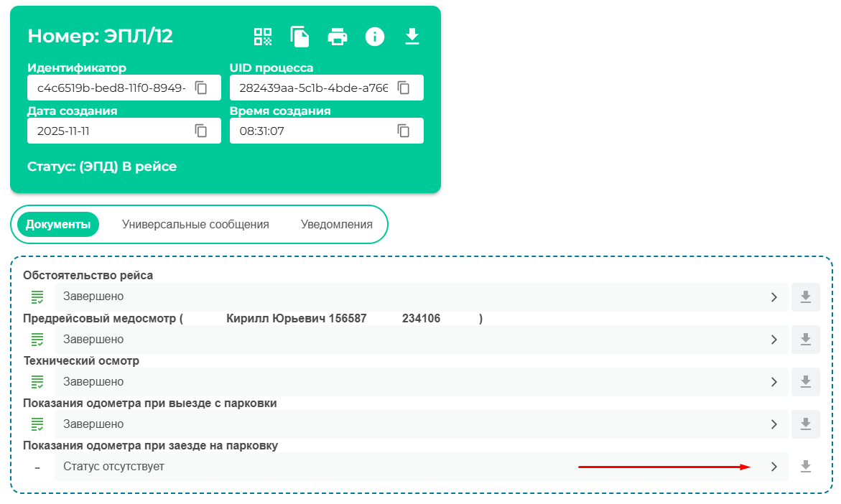Copy the Дата создания value
The image size is (841, 504).
pos(202,131)
